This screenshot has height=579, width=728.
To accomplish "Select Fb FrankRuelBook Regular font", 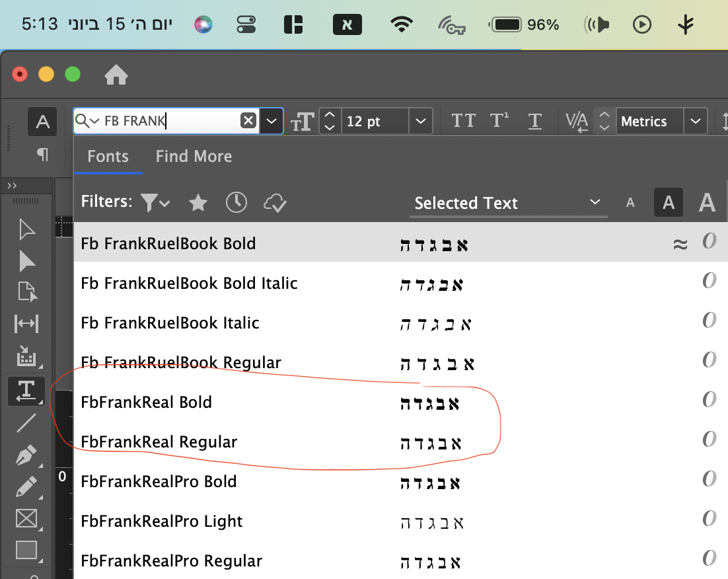I will point(400,362).
